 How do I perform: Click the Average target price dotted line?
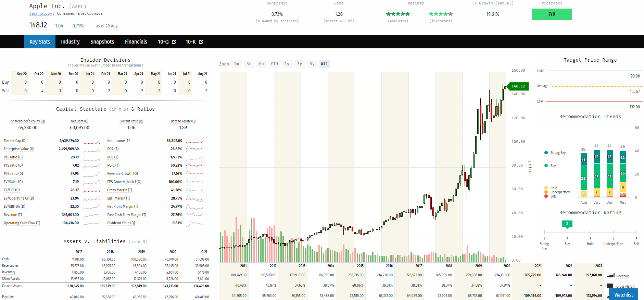click(597, 86)
